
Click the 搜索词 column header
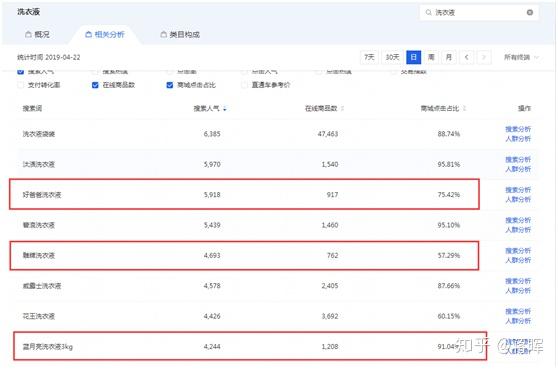point(32,109)
